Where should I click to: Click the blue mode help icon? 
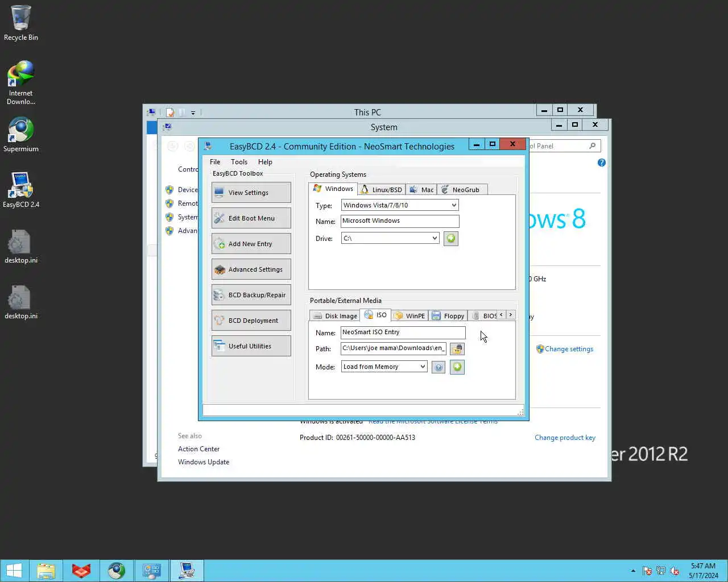tap(439, 368)
